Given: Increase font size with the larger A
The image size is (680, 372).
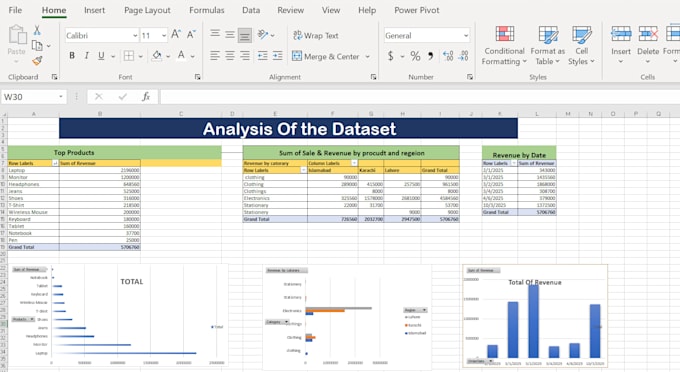Looking at the screenshot, I should point(176,35).
